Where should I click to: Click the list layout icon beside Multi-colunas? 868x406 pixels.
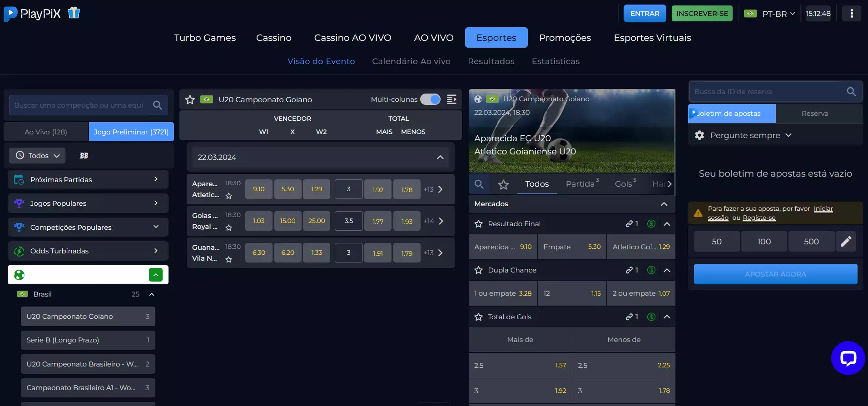451,99
